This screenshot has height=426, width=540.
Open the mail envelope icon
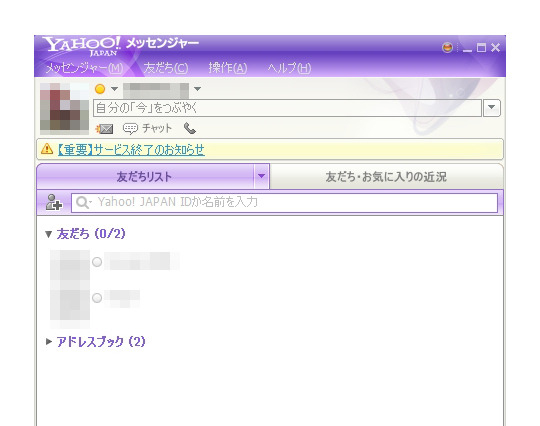[x=105, y=129]
